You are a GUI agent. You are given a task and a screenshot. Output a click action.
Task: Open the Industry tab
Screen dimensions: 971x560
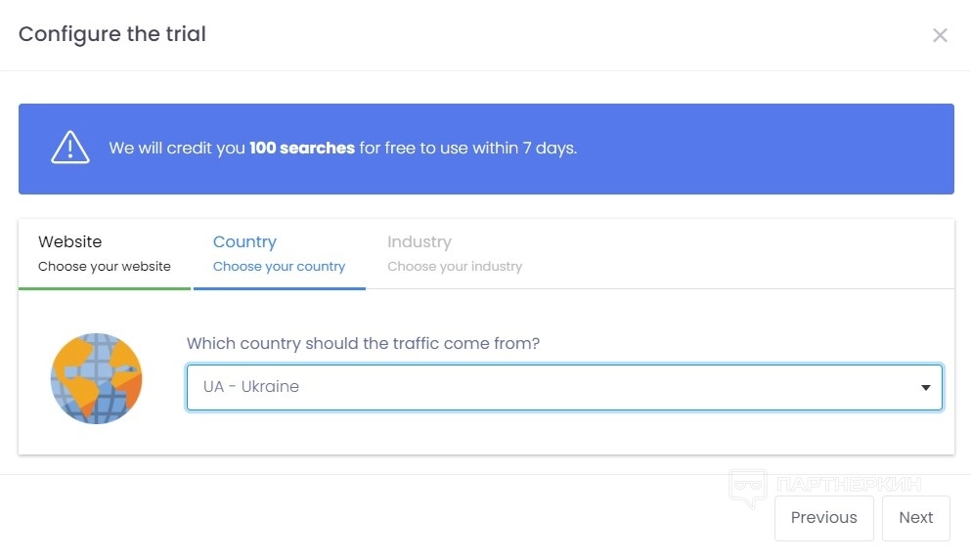419,242
